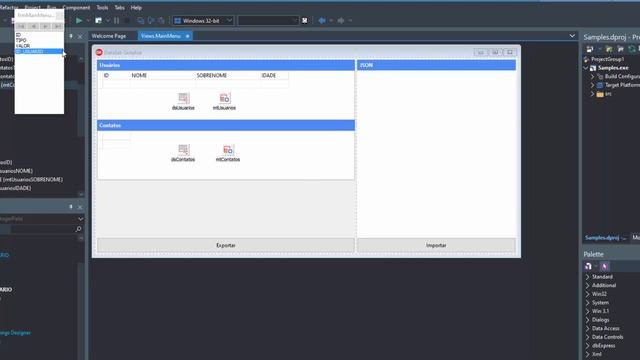Click the Target Platforms node icon
Screen dimensions: 640x360
tap(600, 85)
